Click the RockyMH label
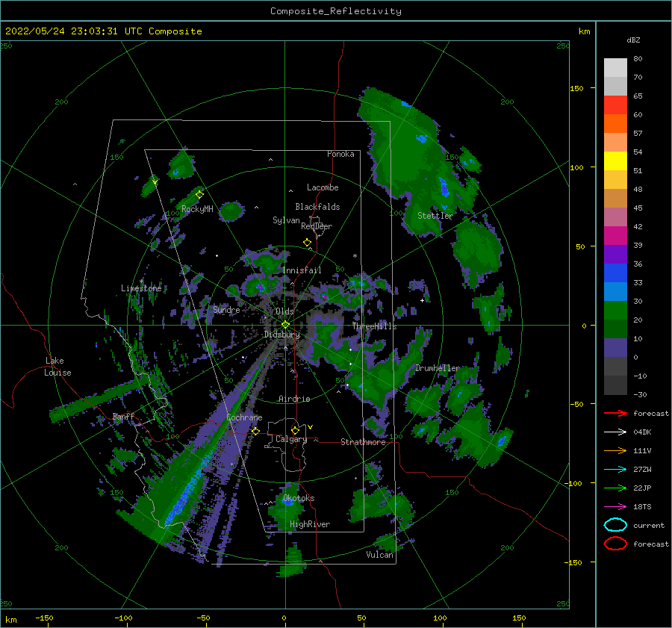Viewport: 672px width, 628px height. click(197, 209)
